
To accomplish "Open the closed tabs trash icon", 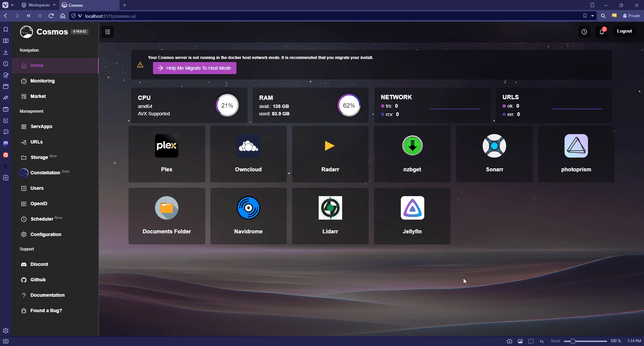I will (592, 5).
